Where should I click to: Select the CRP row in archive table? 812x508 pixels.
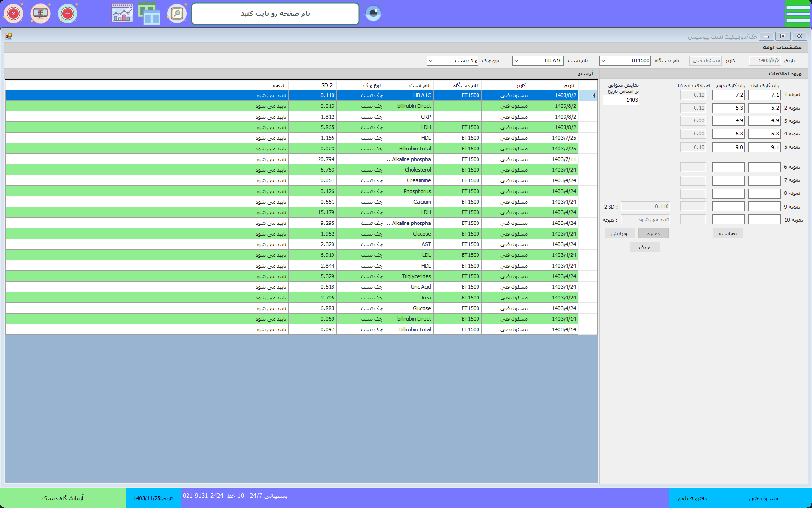pyautogui.click(x=425, y=117)
